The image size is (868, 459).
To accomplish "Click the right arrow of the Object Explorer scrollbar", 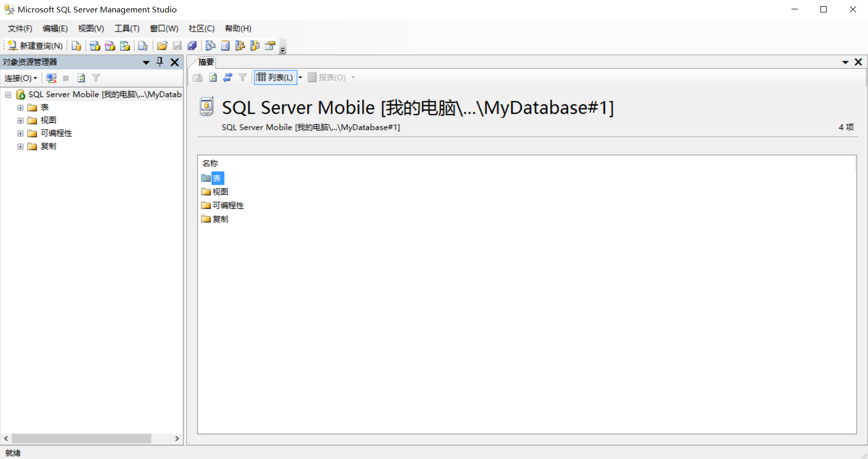I will tap(177, 438).
